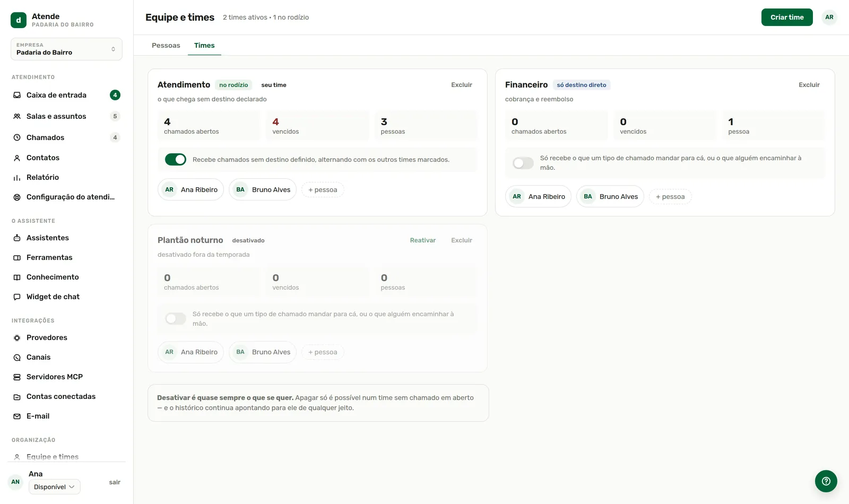
Task: Add a pessoa to Atendimento
Action: (x=323, y=190)
